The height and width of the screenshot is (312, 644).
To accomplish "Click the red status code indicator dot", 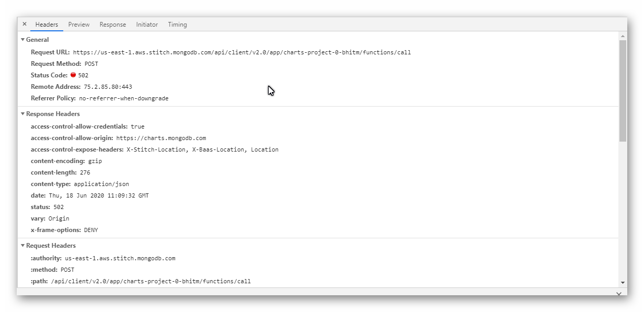I will click(x=73, y=75).
